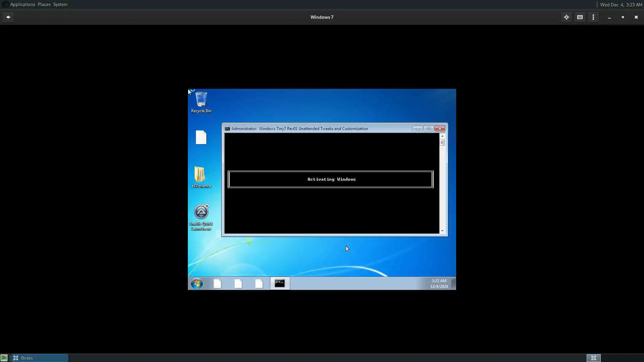This screenshot has width=644, height=362.
Task: Open the Applications menu
Action: [22, 4]
